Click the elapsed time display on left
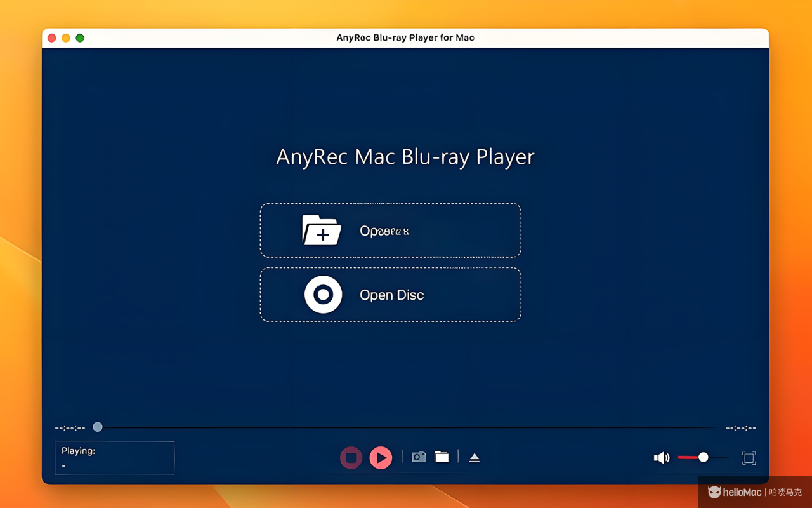The image size is (812, 508). (70, 428)
